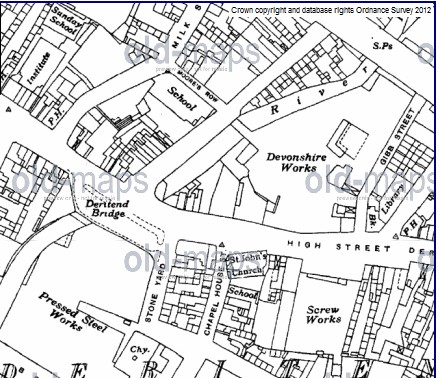This screenshot has width=439, height=378.
Task: Click the 'Deritend Bridge' label
Action: [107, 208]
